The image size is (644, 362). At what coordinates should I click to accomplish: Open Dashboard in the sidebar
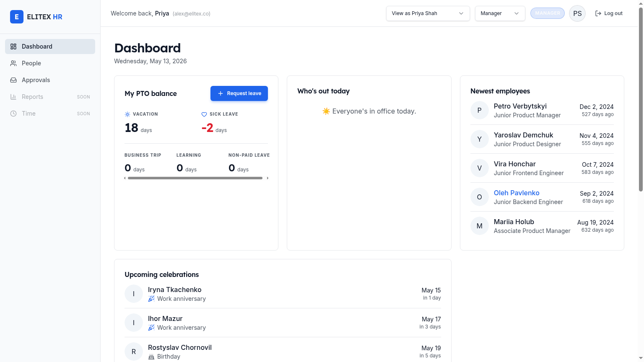[50, 47]
